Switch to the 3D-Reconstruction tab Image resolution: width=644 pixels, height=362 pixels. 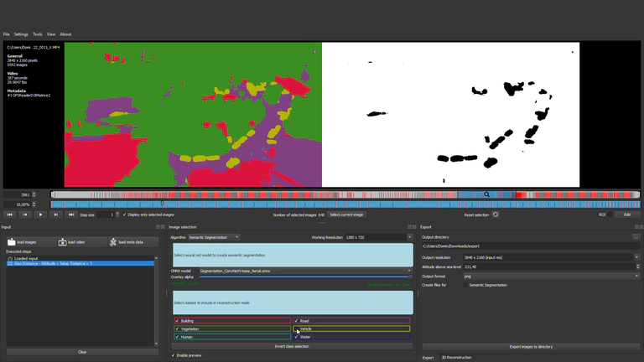pyautogui.click(x=456, y=357)
